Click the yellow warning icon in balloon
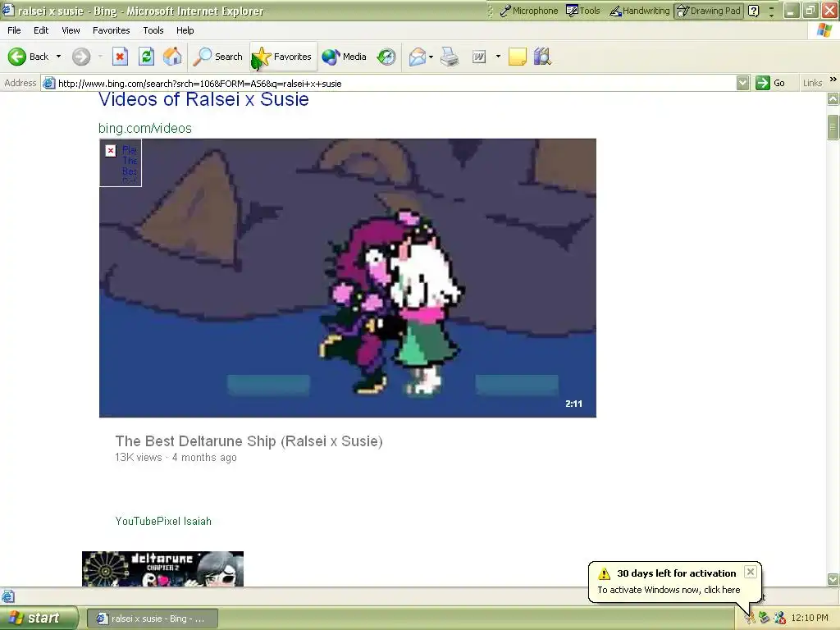 click(605, 573)
